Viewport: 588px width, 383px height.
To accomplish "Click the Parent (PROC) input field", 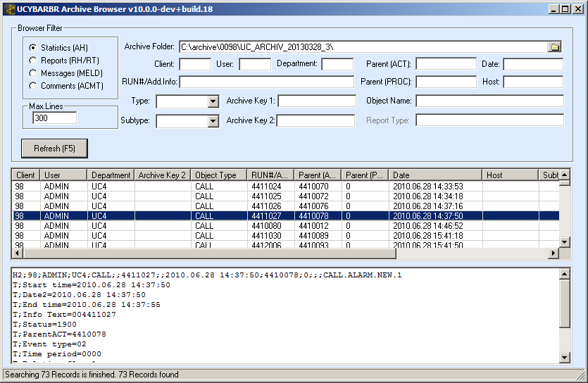I will pyautogui.click(x=446, y=82).
